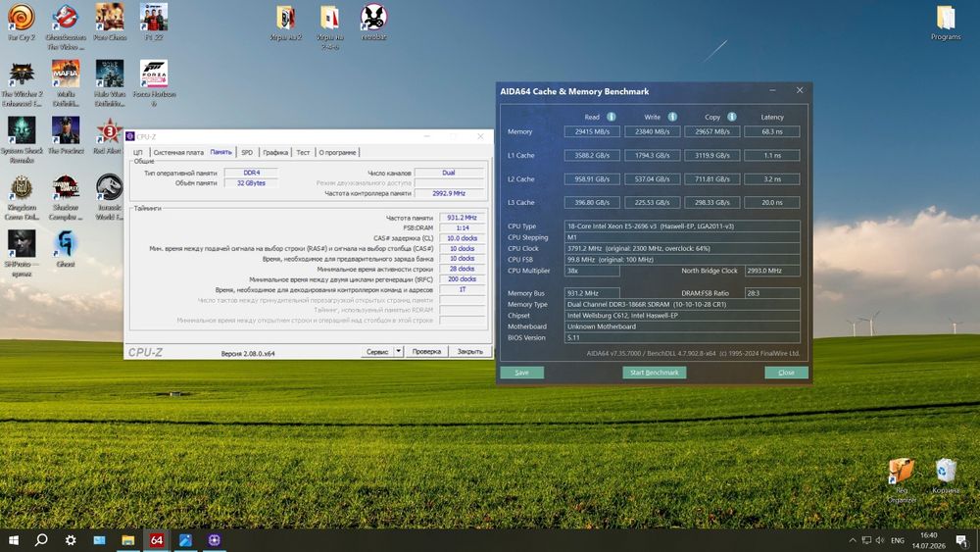Viewport: 980px width, 552px height.
Task: Click Start Benchmark in AIDA64
Action: coord(655,373)
